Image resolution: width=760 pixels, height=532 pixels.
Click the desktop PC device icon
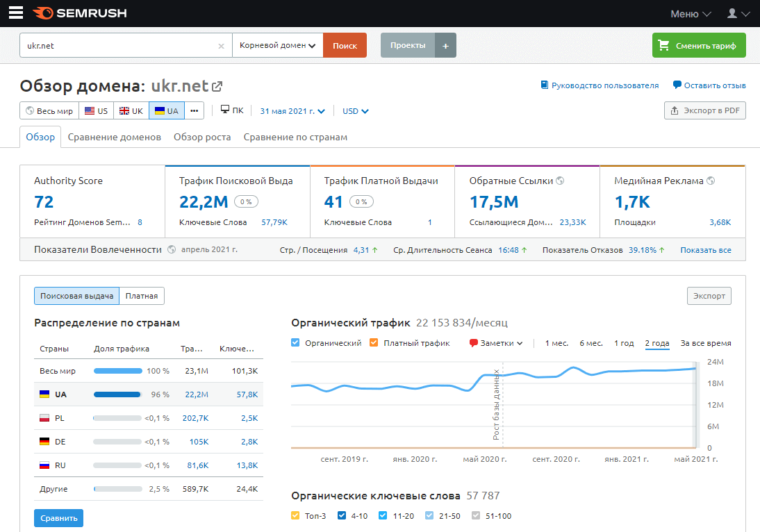(x=225, y=110)
